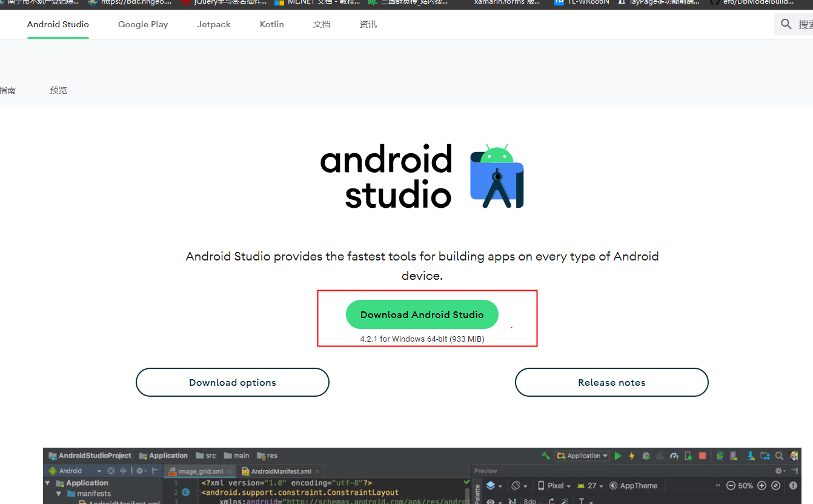This screenshot has height=504, width=813.
Task: Select the Android Studio nav tab
Action: 58,24
